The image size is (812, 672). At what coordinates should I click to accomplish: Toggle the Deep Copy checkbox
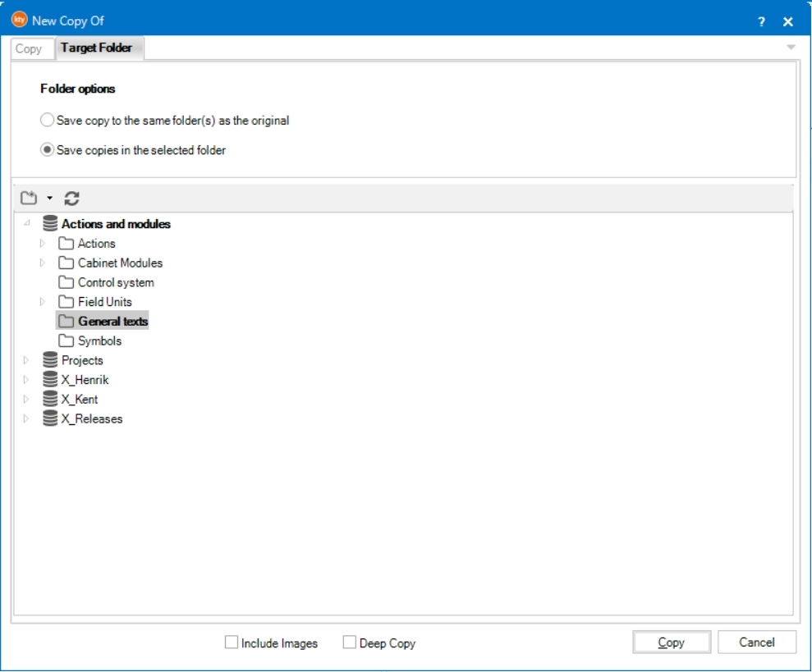350,643
